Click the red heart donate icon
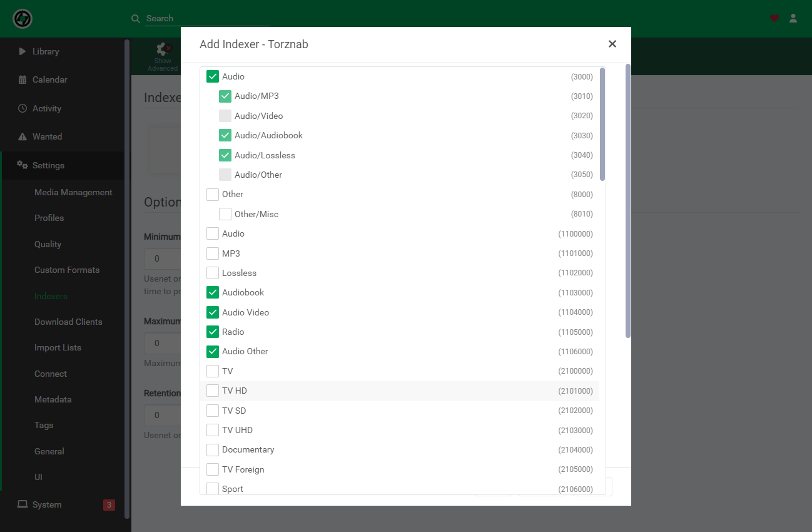Image resolution: width=812 pixels, height=532 pixels. (774, 19)
